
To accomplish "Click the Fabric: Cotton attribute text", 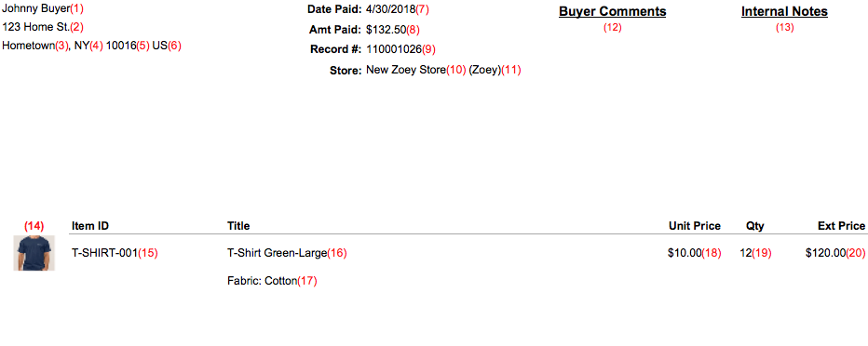I will 263,281.
